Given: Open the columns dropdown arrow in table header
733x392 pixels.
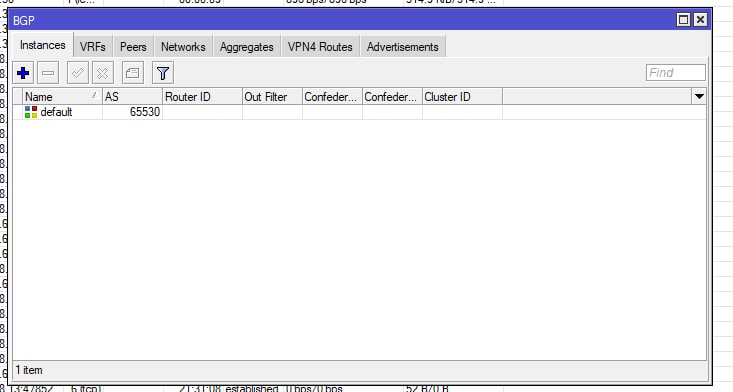Looking at the screenshot, I should coord(699,97).
